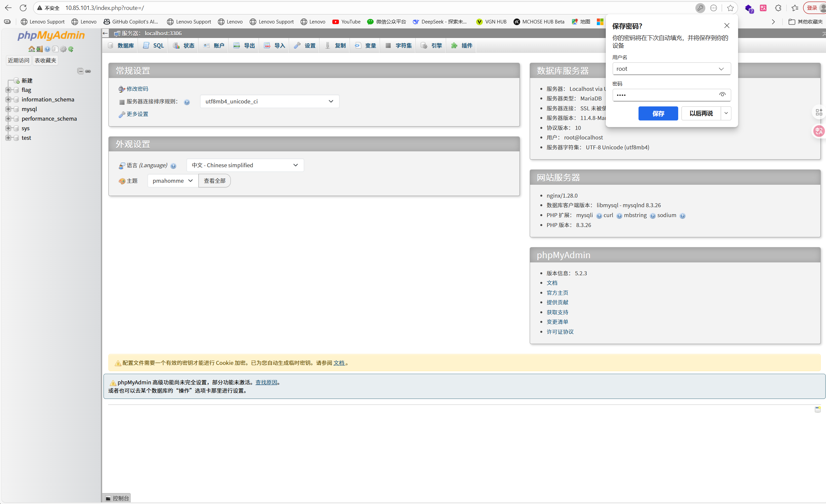The height and width of the screenshot is (504, 826).
Task: Collapse all navigation tree items
Action: click(x=80, y=71)
